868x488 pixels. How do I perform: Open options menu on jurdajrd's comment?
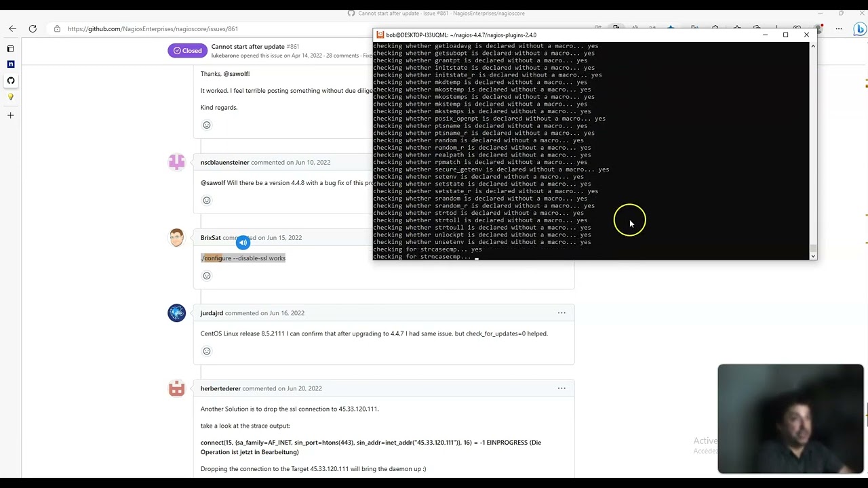click(561, 312)
